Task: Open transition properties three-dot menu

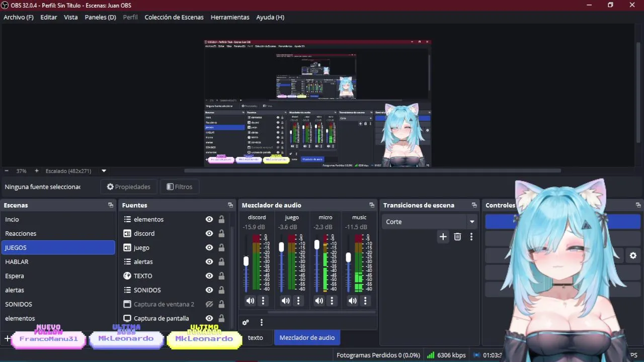Action: point(471,236)
